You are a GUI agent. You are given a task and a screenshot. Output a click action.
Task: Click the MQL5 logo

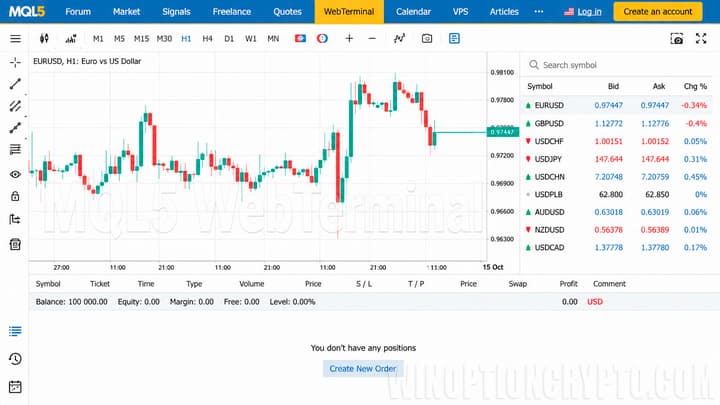[x=27, y=11]
